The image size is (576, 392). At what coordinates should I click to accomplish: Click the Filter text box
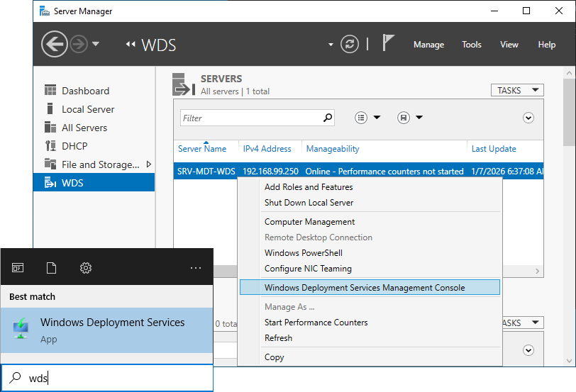(257, 118)
